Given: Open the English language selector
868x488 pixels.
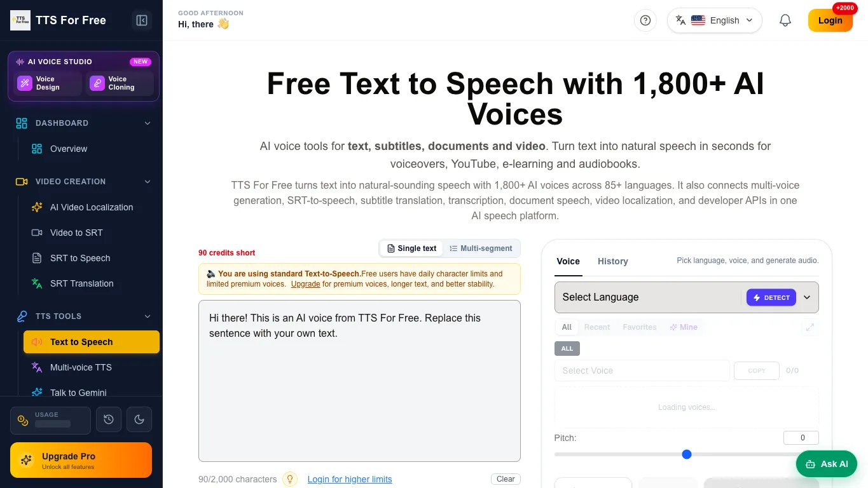Looking at the screenshot, I should coord(715,20).
